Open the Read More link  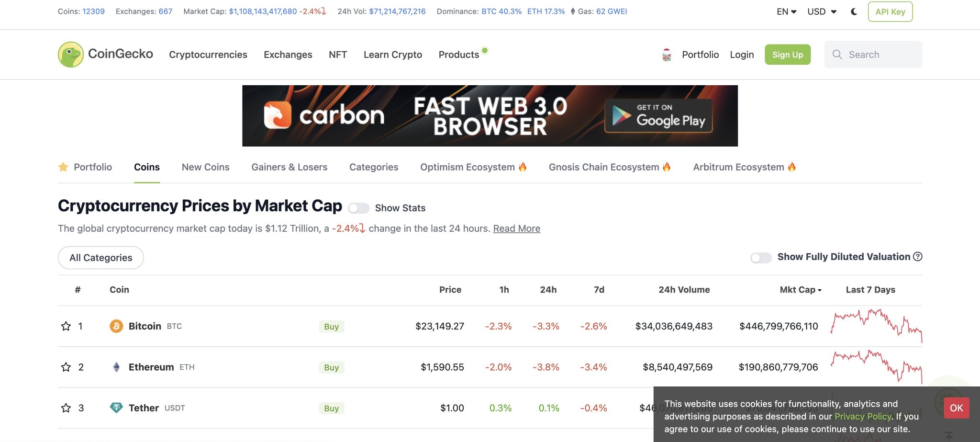click(516, 228)
